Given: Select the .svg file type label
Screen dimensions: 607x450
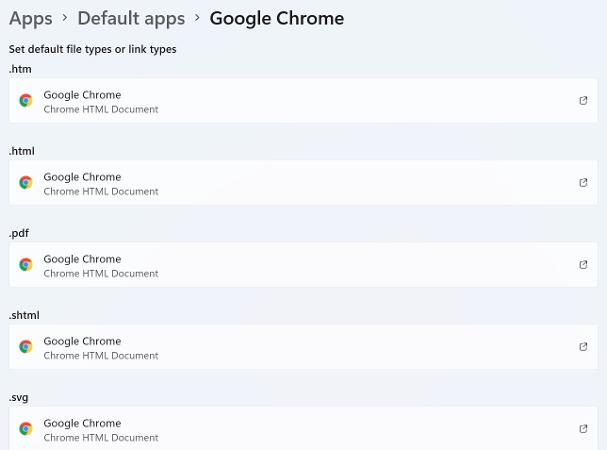Looking at the screenshot, I should tap(19, 398).
